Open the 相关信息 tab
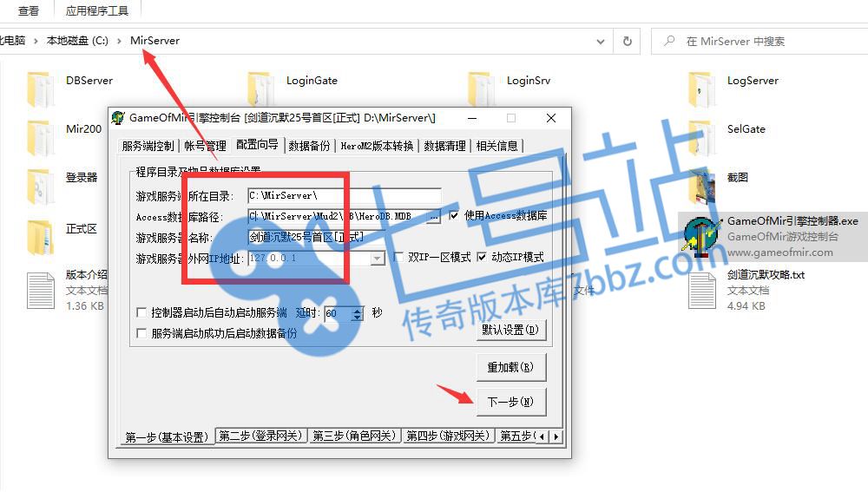This screenshot has height=492, width=868. (496, 146)
